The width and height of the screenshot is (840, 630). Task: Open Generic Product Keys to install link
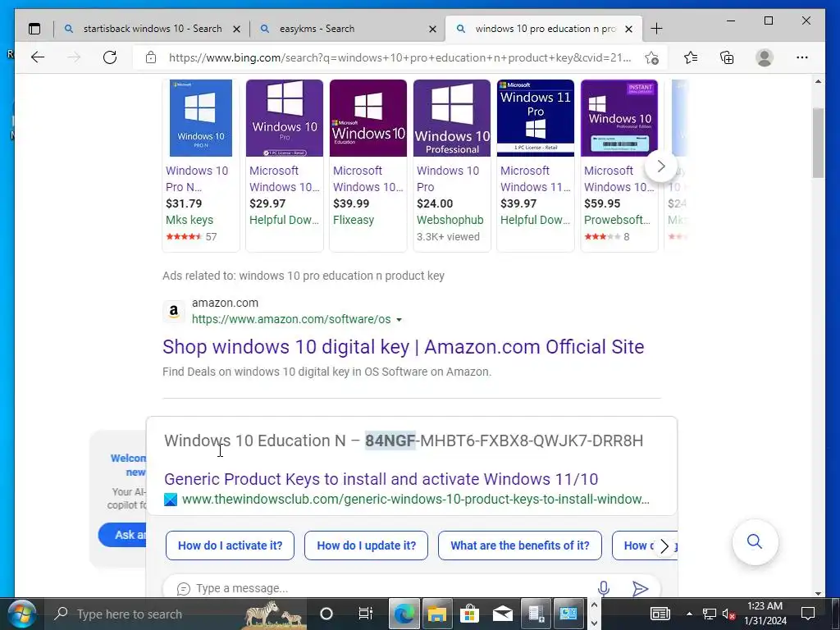tap(381, 479)
